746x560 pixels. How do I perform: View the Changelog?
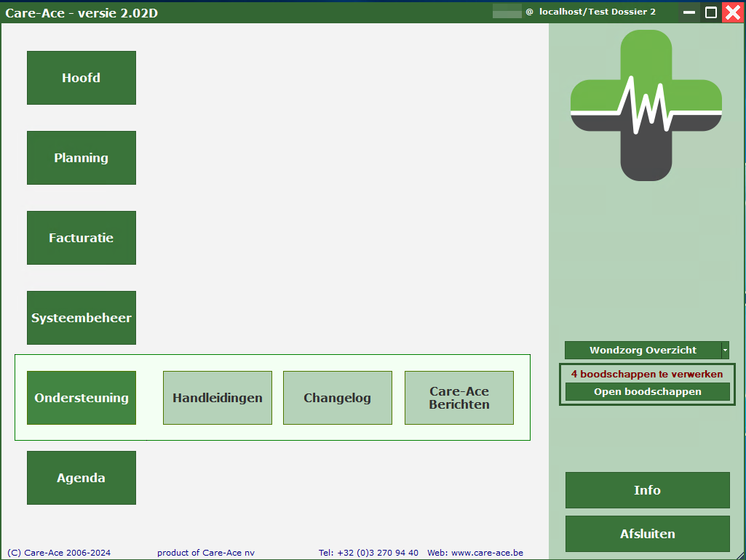pyautogui.click(x=338, y=398)
